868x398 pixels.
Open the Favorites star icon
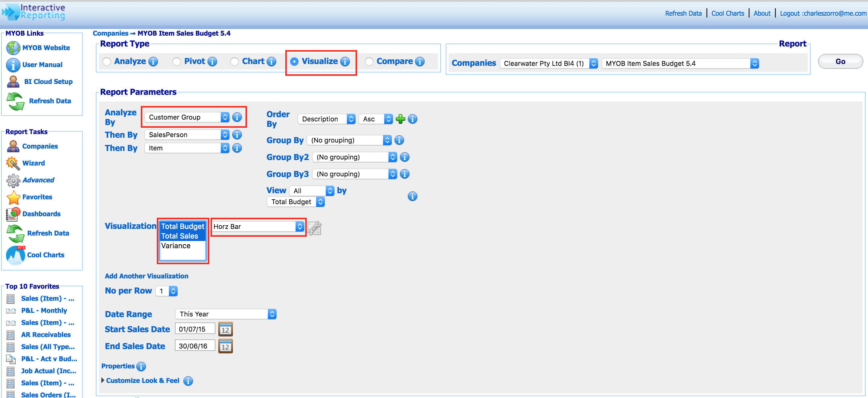(13, 197)
